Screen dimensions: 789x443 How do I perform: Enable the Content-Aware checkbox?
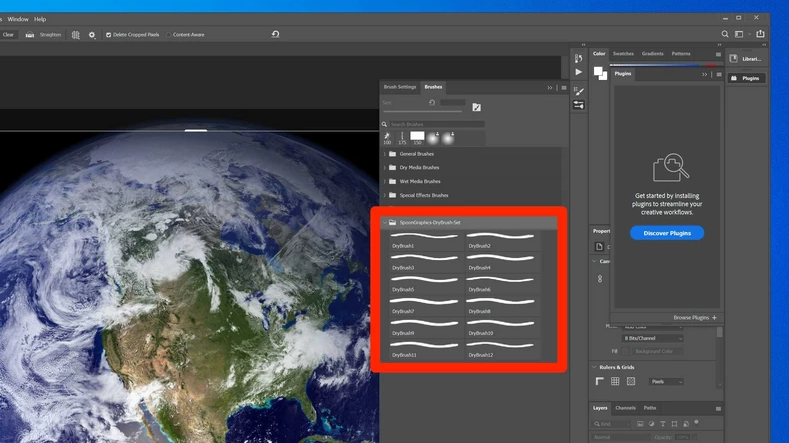click(169, 35)
